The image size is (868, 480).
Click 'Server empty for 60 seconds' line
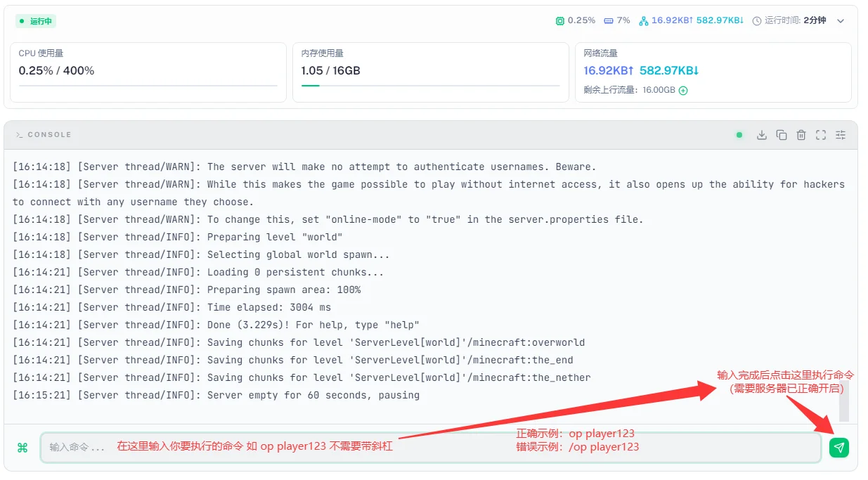(216, 395)
